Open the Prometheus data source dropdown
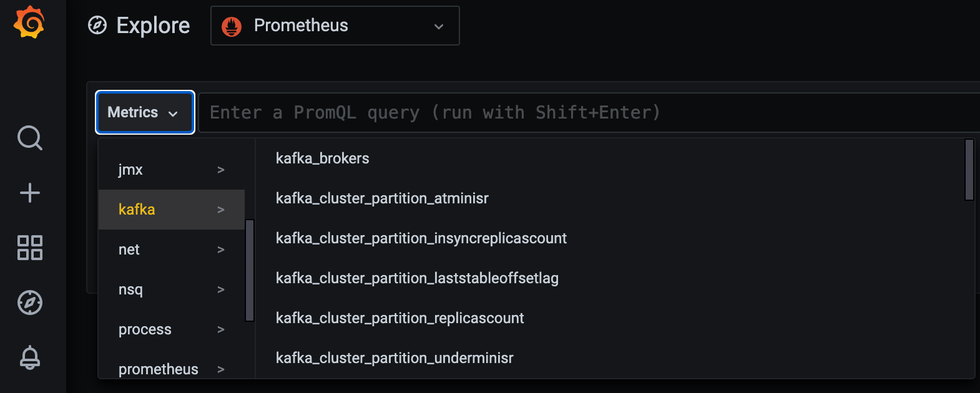Image resolution: width=980 pixels, height=393 pixels. tap(335, 26)
